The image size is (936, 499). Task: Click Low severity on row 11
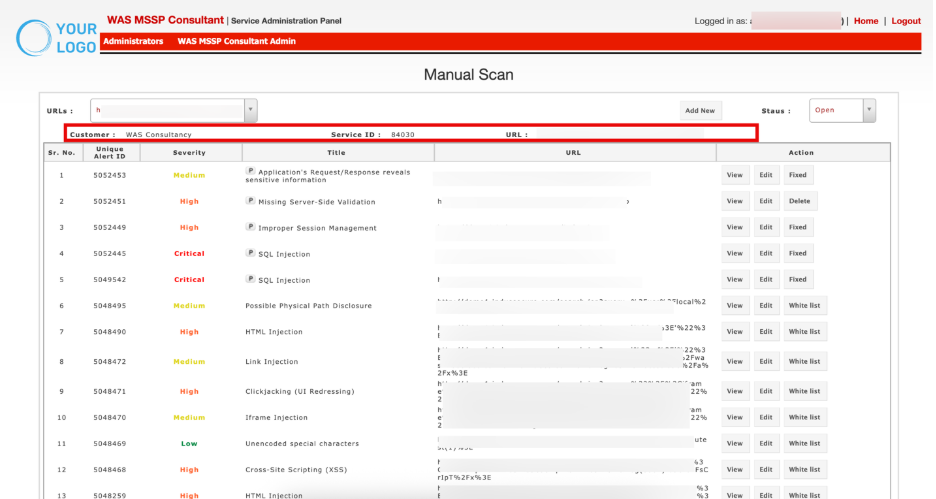coord(189,443)
